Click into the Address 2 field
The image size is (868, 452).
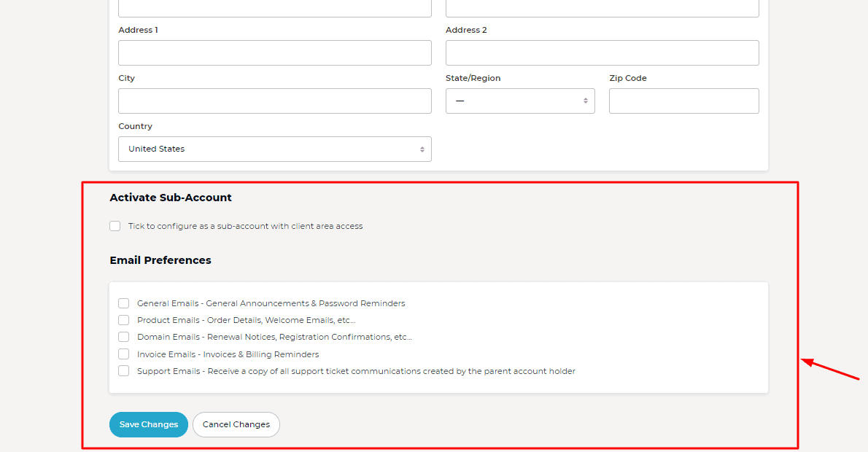tap(602, 52)
